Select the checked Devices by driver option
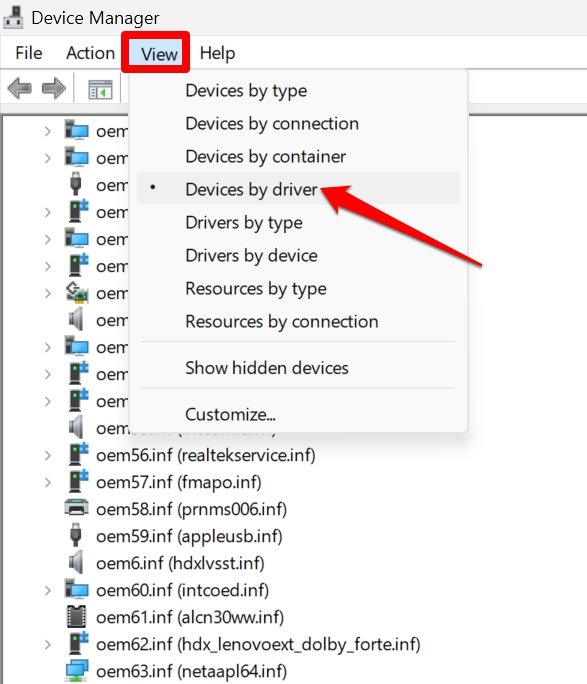 coord(298,188)
